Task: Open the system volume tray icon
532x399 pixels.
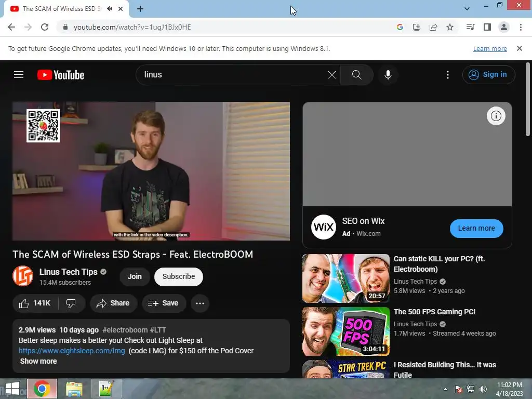Action: (483, 389)
